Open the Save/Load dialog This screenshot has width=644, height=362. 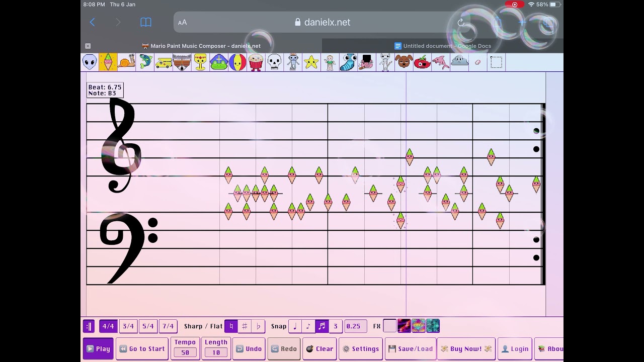(x=411, y=349)
